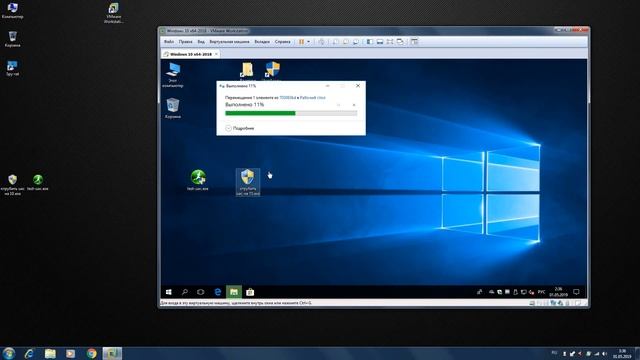Image resolution: width=640 pixels, height=360 pixels.
Task: Select Этот компьютер icon on the VM desktop
Action: click(173, 75)
